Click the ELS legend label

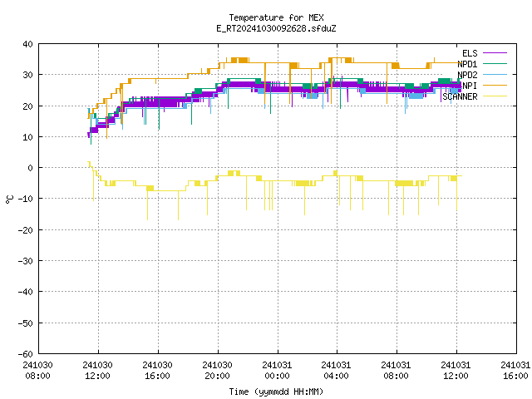pos(470,53)
